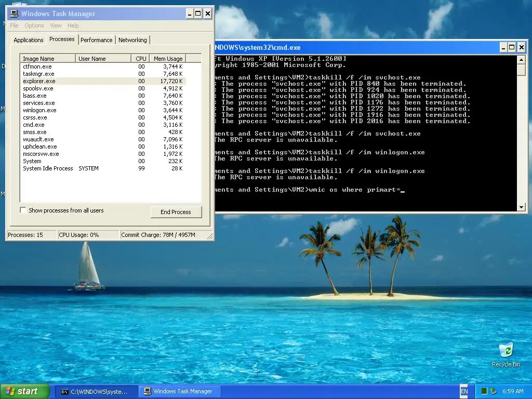
Task: Select the services.exe process row
Action: [103, 103]
